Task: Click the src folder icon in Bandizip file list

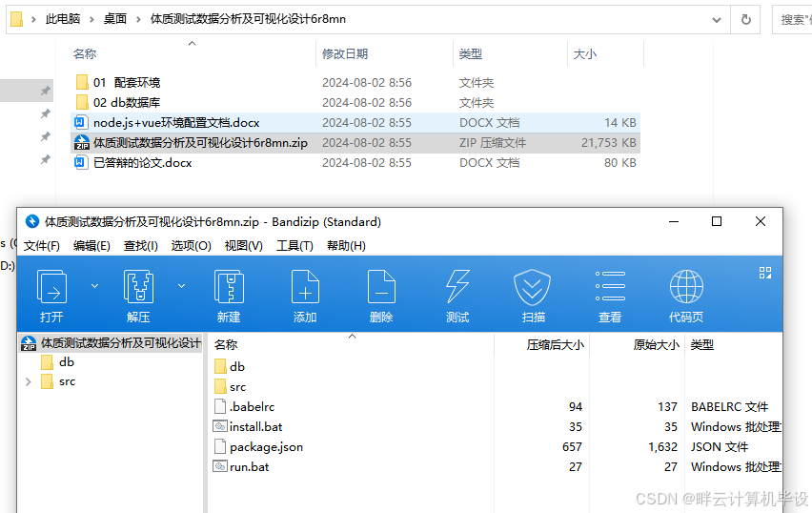Action: coord(220,386)
